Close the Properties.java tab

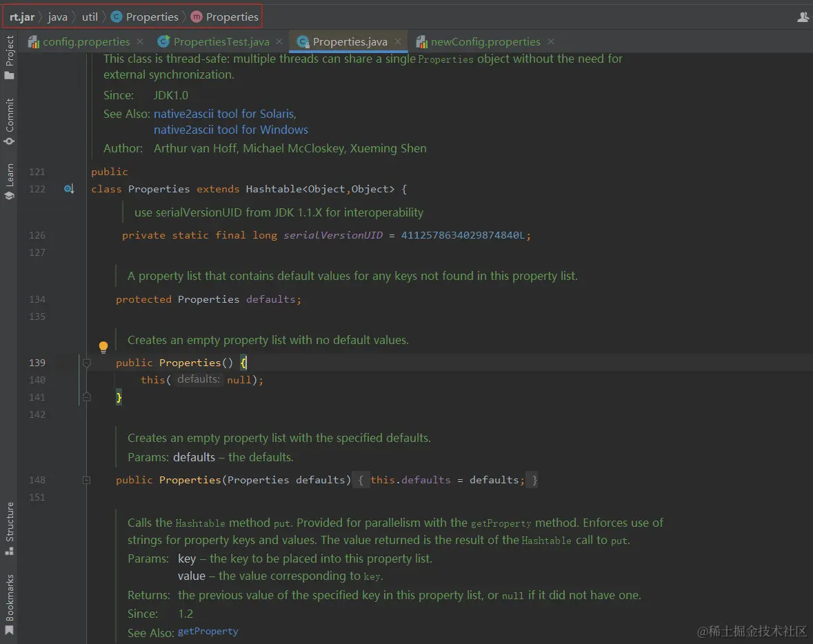pyautogui.click(x=398, y=41)
